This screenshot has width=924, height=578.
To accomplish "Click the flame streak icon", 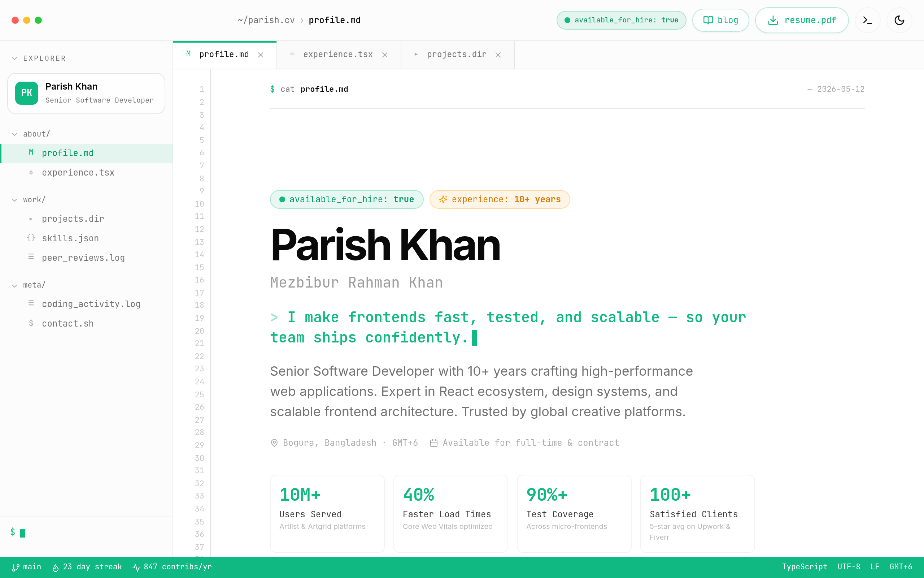I will [x=55, y=568].
